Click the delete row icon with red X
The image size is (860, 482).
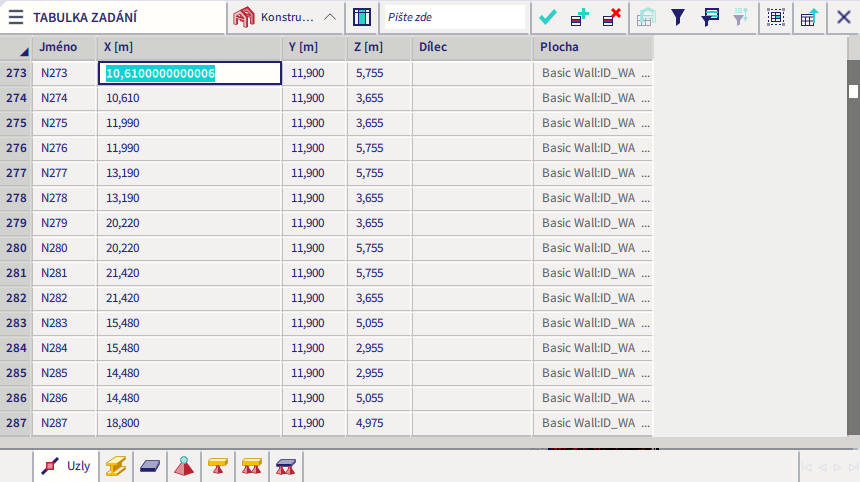click(x=612, y=17)
